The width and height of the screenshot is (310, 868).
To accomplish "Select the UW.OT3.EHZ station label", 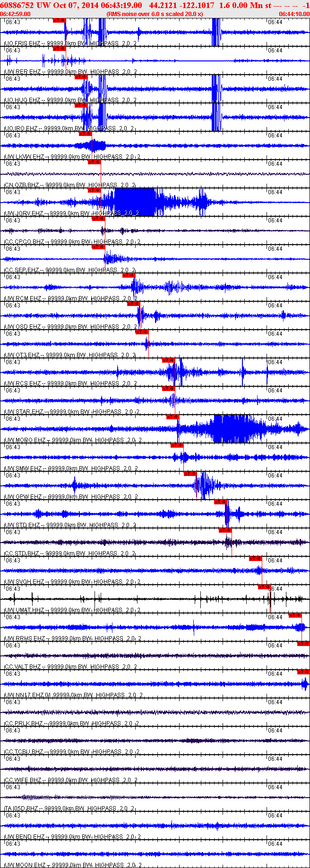I will 69,355.
